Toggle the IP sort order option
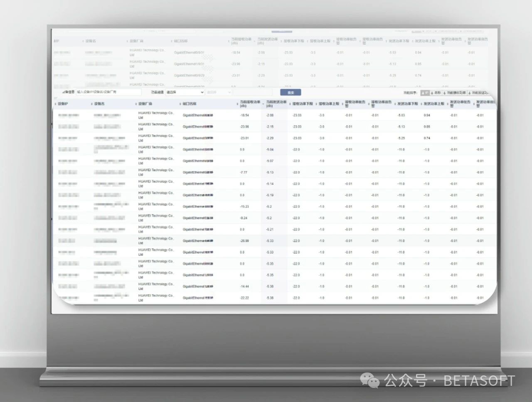 pyautogui.click(x=424, y=93)
